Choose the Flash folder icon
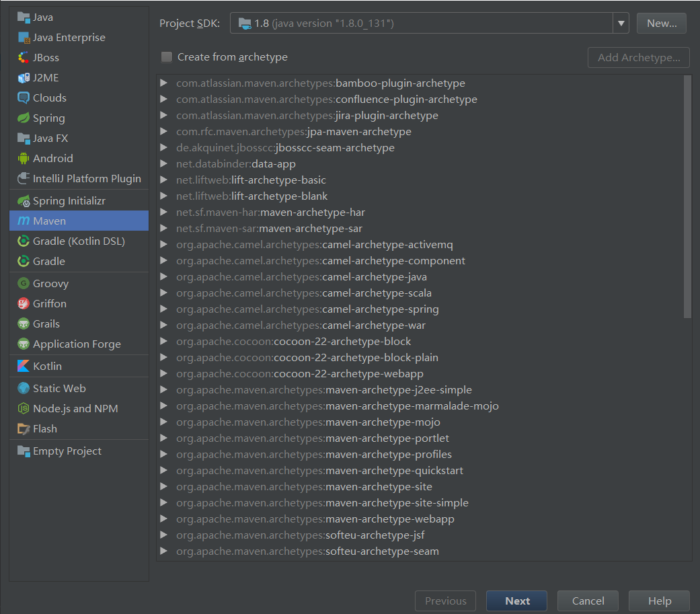 coord(24,428)
